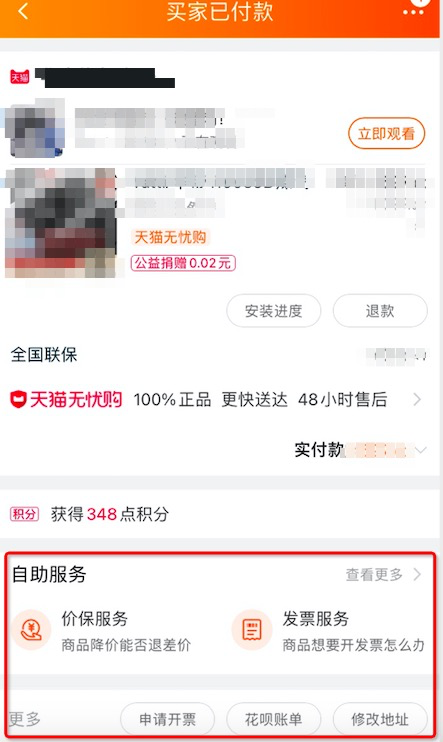Image resolution: width=443 pixels, height=742 pixels.
Task: Tap the 天猫无忧购 shield icon
Action: pyautogui.click(x=18, y=399)
